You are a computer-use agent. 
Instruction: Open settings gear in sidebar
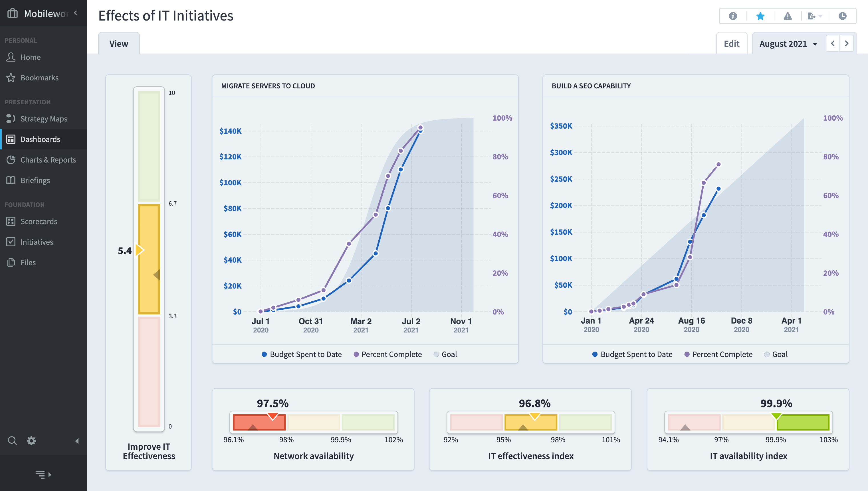[x=31, y=441]
